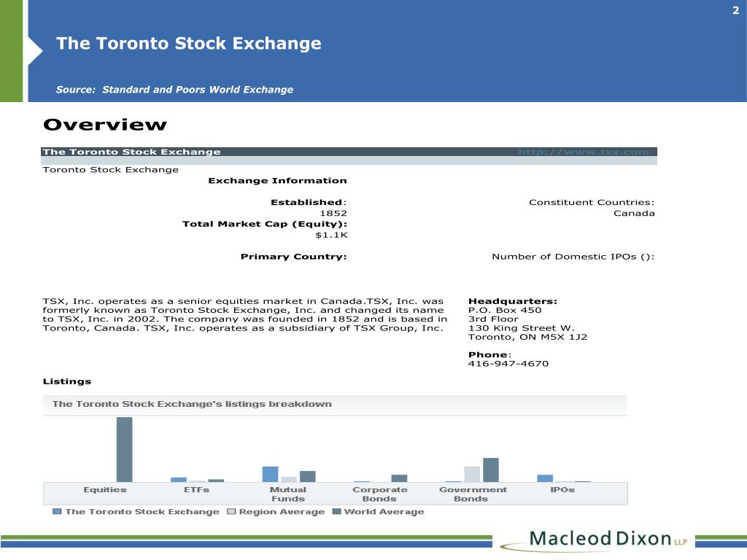Click the 'Toronto, ON M5X 1J2' address line
The image size is (747, 560).
point(528,337)
